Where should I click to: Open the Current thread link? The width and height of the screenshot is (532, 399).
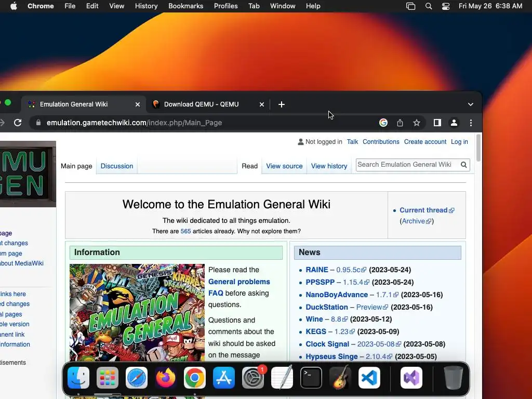[423, 210]
